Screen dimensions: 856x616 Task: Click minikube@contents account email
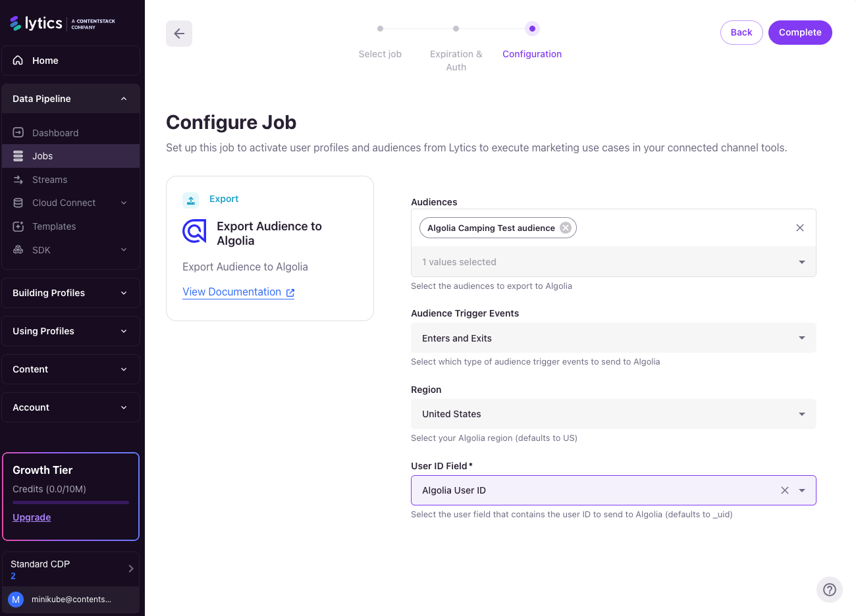(71, 600)
